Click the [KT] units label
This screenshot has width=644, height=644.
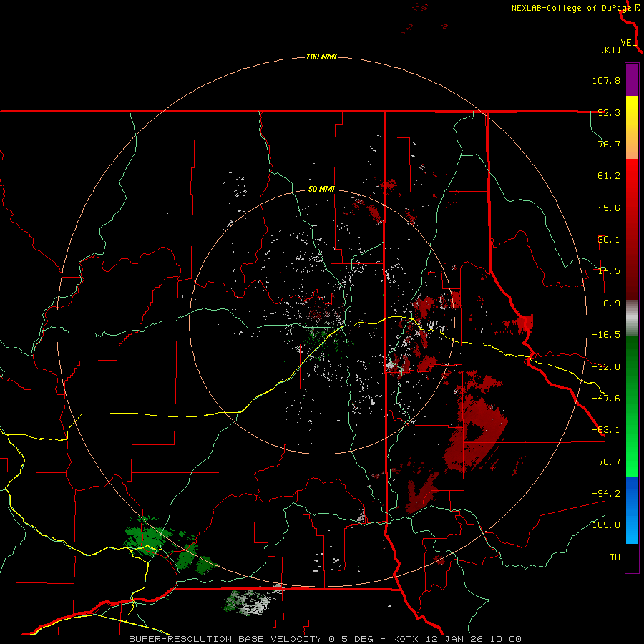tap(611, 49)
